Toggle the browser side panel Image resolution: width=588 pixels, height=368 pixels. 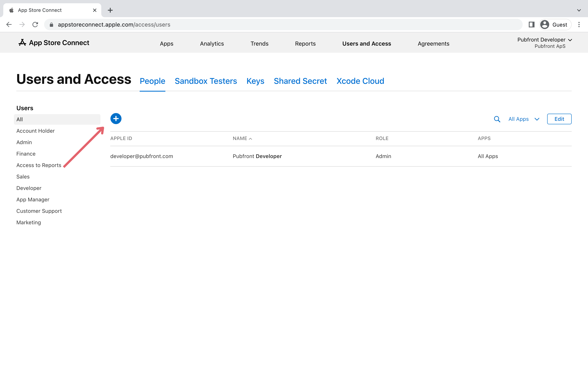[x=531, y=25]
